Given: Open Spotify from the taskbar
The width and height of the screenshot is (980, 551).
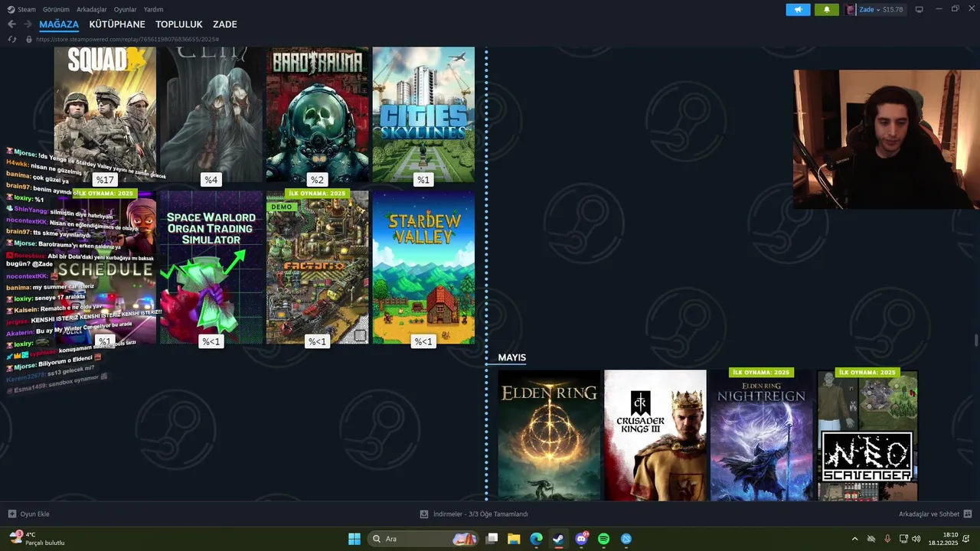Looking at the screenshot, I should click(x=603, y=539).
